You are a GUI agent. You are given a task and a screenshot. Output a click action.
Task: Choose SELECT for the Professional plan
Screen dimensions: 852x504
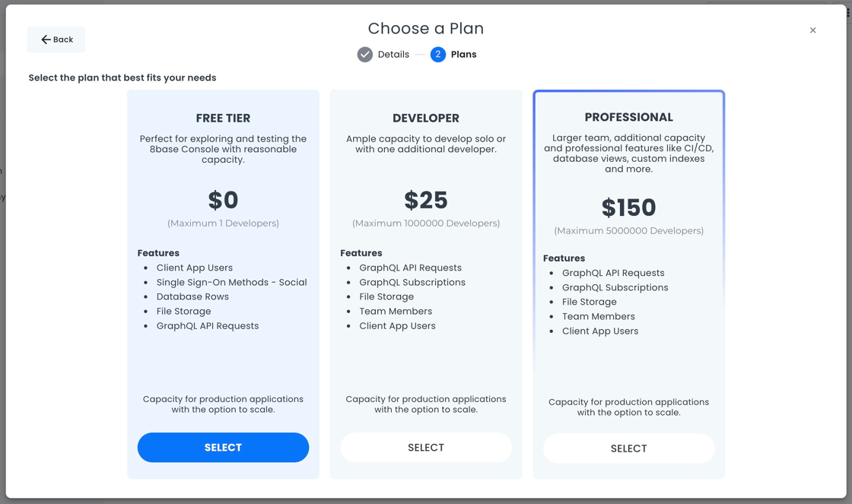pyautogui.click(x=628, y=449)
